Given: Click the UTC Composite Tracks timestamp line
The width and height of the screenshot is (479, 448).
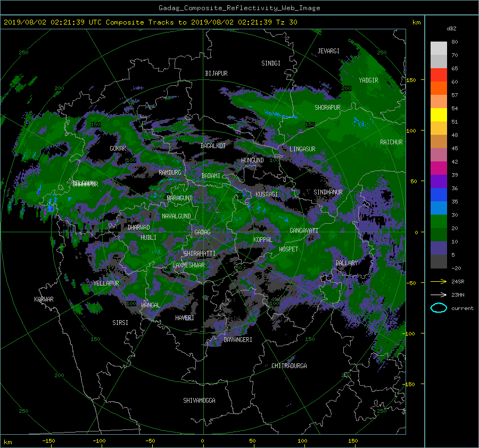Looking at the screenshot, I should coord(150,22).
